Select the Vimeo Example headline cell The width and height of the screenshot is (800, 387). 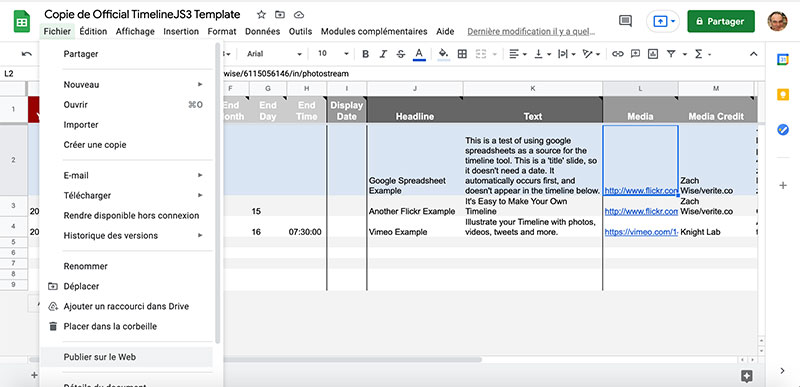[415, 227]
